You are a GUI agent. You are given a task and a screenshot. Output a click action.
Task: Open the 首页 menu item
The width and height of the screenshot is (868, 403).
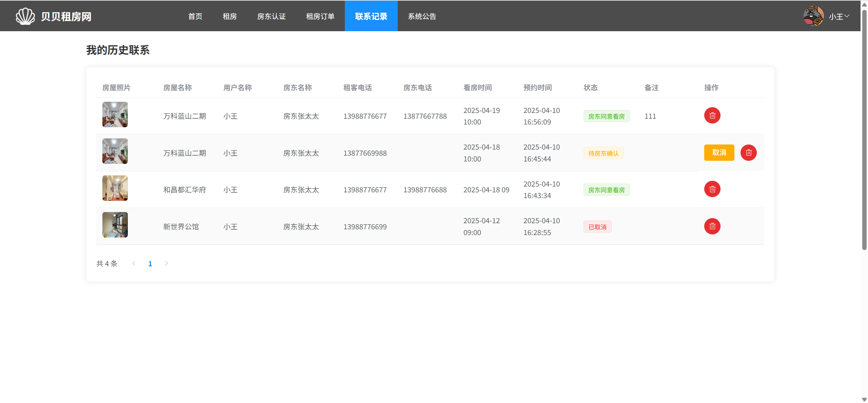195,16
